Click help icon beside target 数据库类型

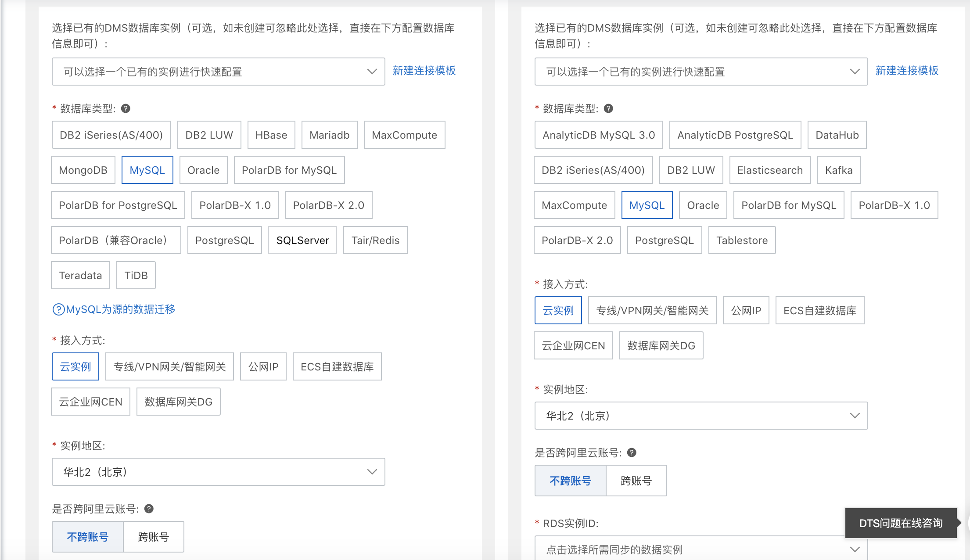pos(608,108)
